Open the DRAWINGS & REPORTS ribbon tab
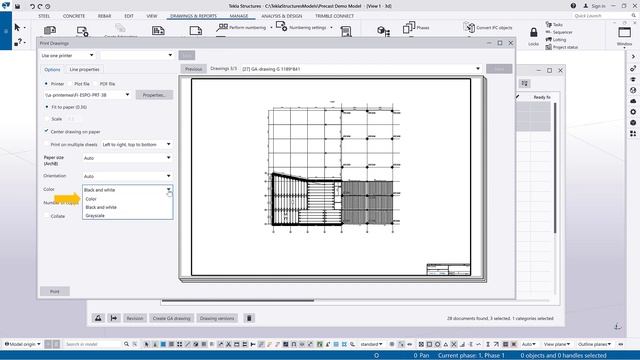Screen dimensions: 640x360 point(193,16)
